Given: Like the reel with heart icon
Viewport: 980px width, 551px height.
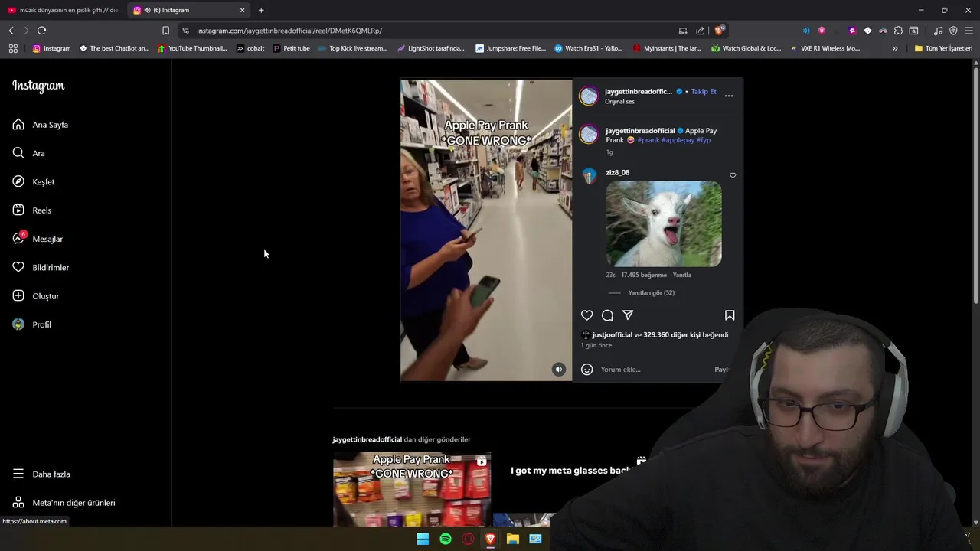Looking at the screenshot, I should 586,315.
